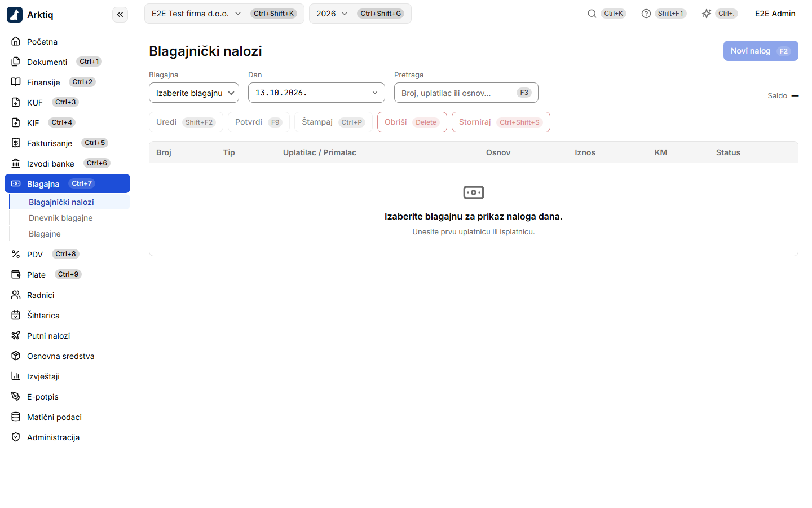This screenshot has height=508, width=812.
Task: Open the 2026 year selector
Action: click(360, 14)
